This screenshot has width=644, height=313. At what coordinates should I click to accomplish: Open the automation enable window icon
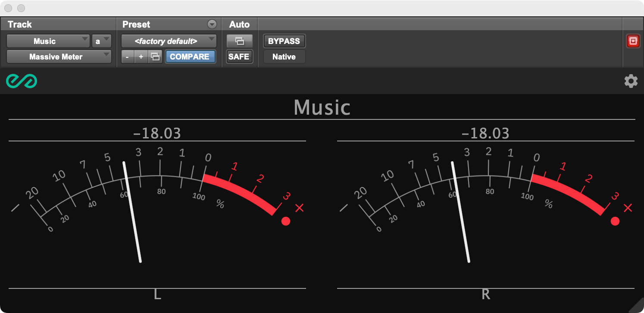239,41
